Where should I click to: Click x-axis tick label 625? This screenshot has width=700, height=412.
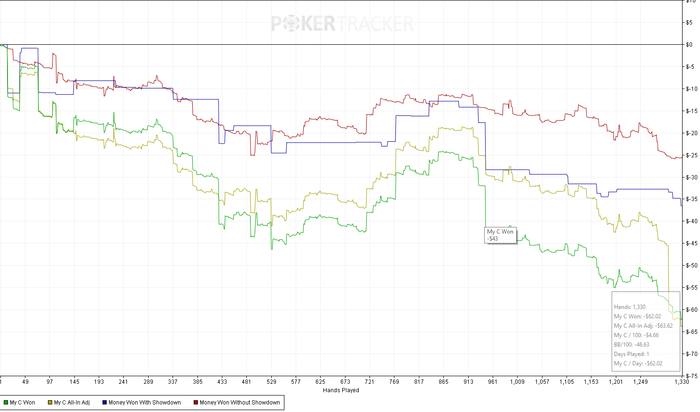(320, 382)
